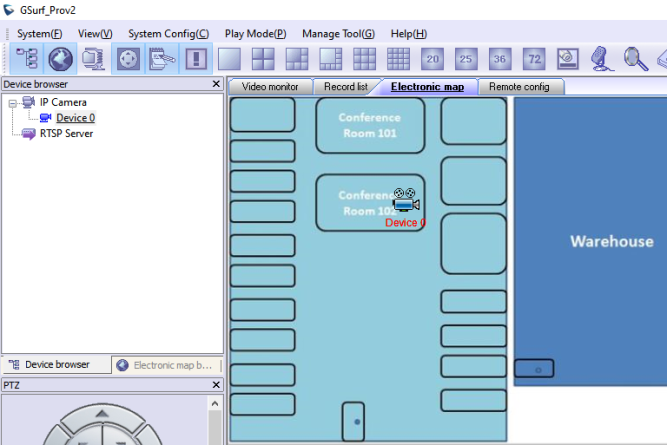This screenshot has width=667, height=445.
Task: Click the microphone toolbar icon
Action: 601,59
